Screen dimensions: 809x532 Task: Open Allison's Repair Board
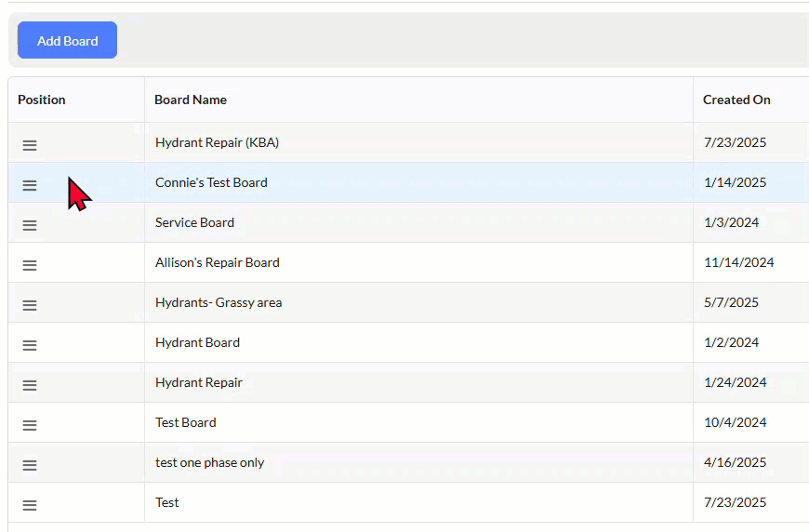click(x=218, y=262)
